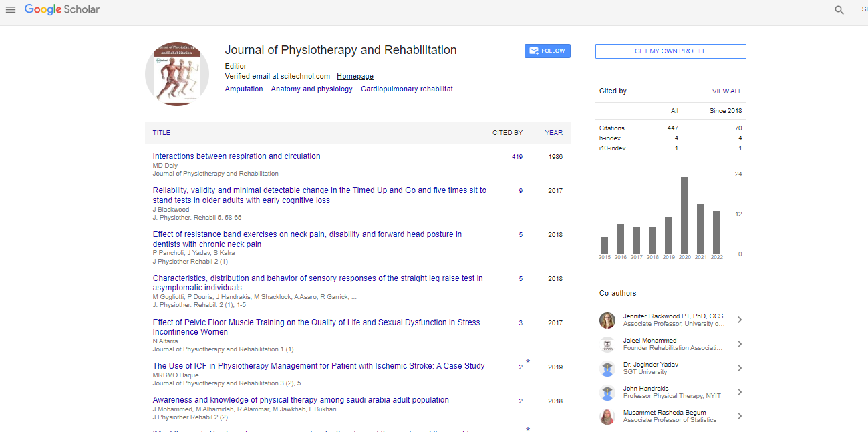Click Get My Own Profile button
The height and width of the screenshot is (432, 868).
coord(670,51)
